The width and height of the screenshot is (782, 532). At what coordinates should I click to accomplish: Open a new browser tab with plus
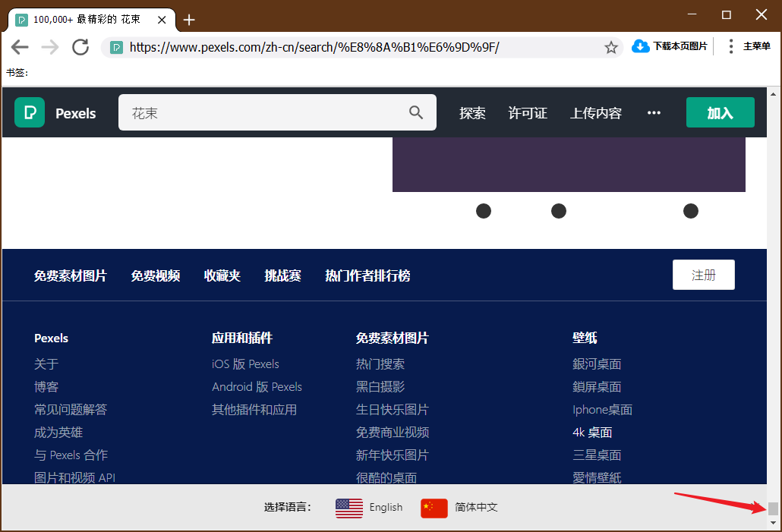pos(189,20)
